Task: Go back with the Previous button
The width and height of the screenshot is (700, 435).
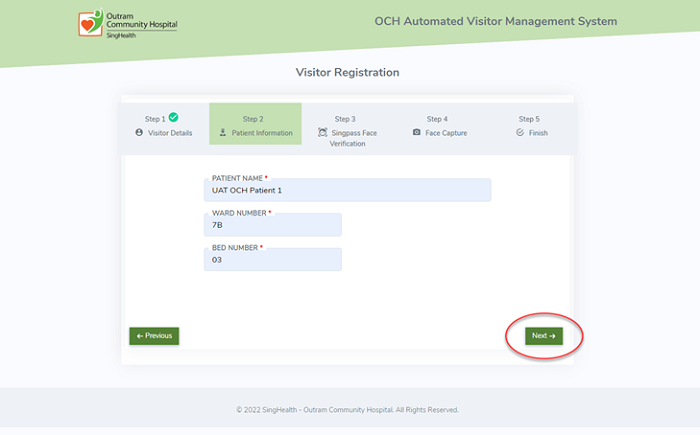Action: pos(154,336)
